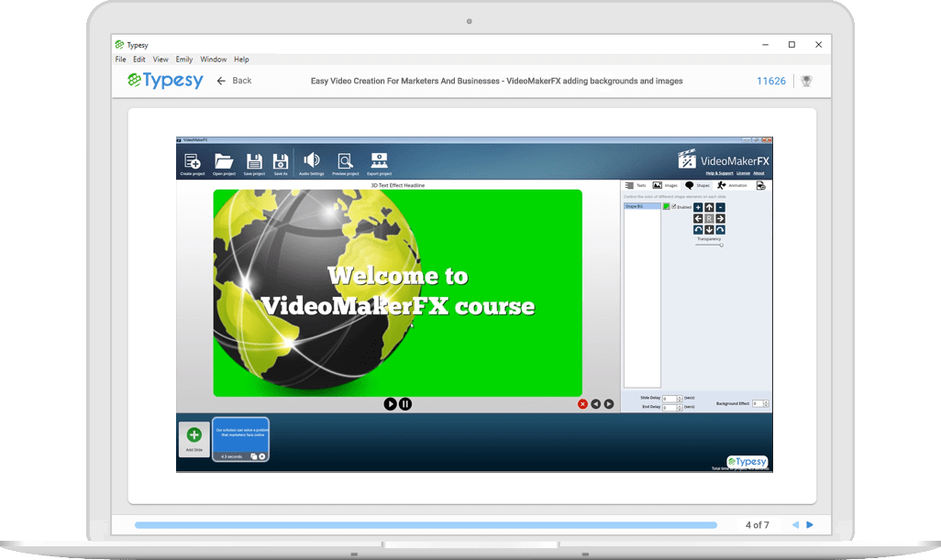Move shape down with down arrow
Screen dimensions: 941x560
tap(709, 230)
